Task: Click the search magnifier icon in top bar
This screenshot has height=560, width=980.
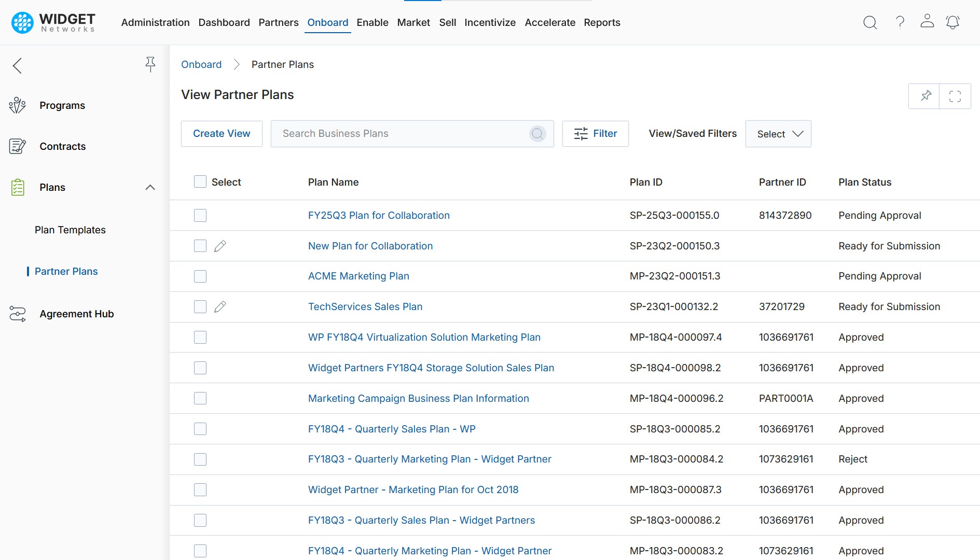Action: coord(870,22)
